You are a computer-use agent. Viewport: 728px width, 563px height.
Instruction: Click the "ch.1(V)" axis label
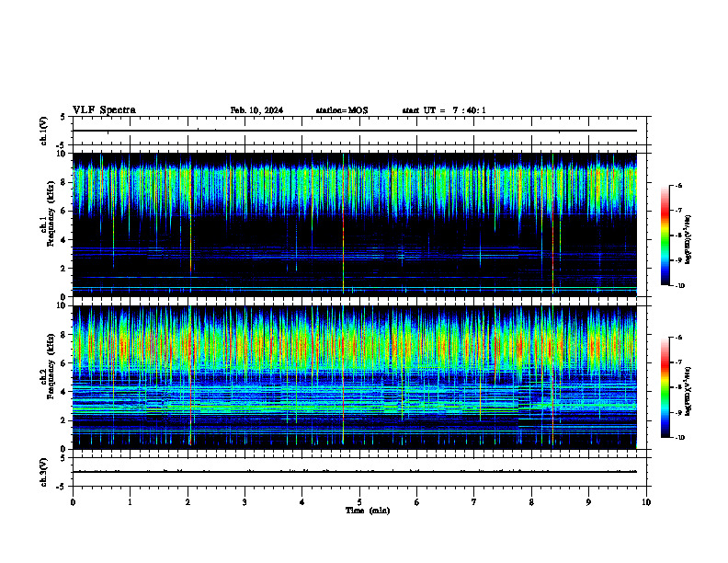click(x=43, y=131)
